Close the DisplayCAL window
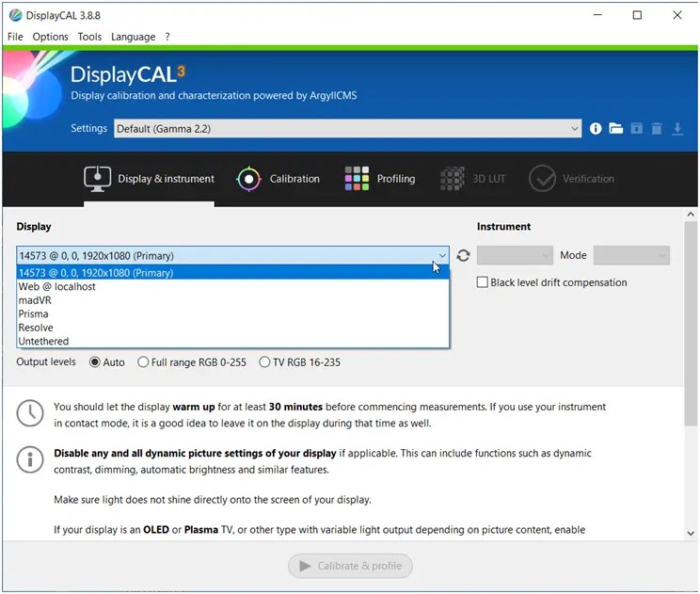 tap(677, 15)
